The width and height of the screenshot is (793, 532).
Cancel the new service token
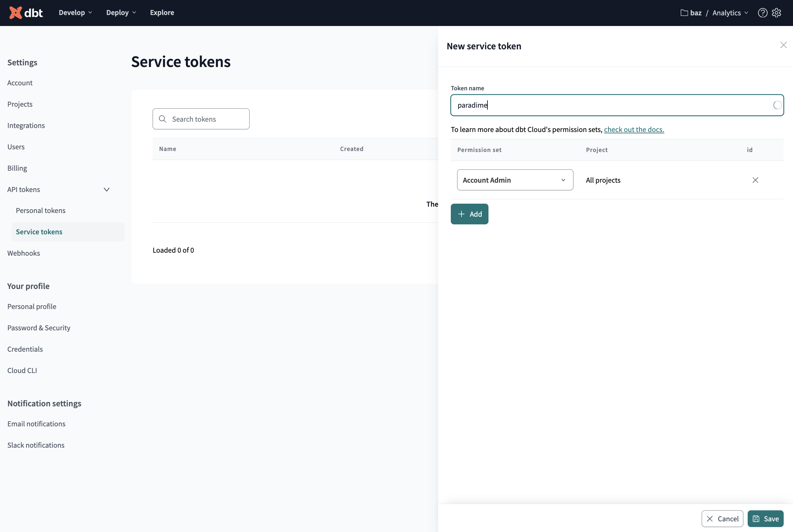pos(722,518)
